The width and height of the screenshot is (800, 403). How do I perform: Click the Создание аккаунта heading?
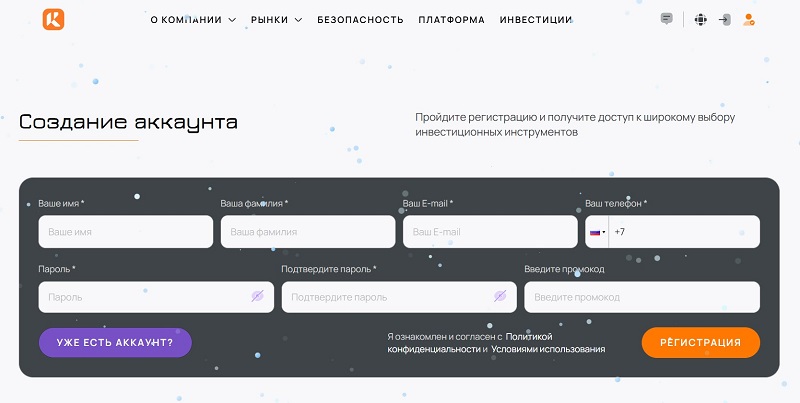coord(128,122)
